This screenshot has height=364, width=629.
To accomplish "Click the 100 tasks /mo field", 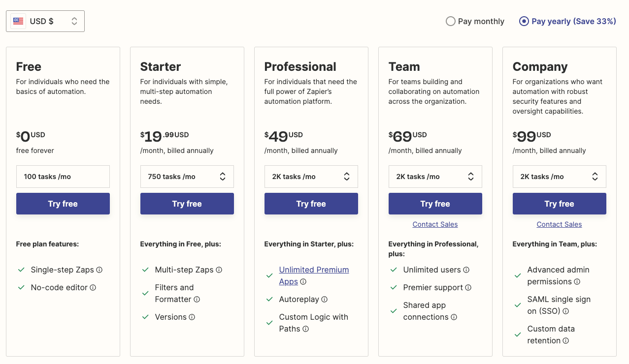I will 63,177.
